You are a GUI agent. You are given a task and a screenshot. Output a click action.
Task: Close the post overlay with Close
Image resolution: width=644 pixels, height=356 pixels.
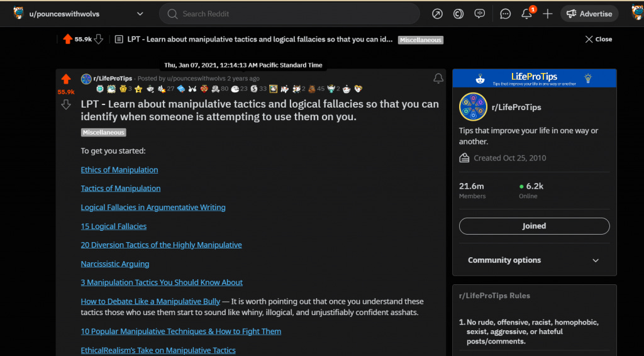pos(599,39)
